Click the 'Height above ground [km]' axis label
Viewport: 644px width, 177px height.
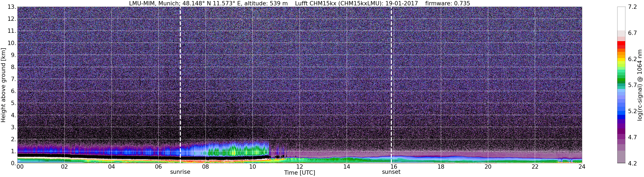tap(3, 85)
